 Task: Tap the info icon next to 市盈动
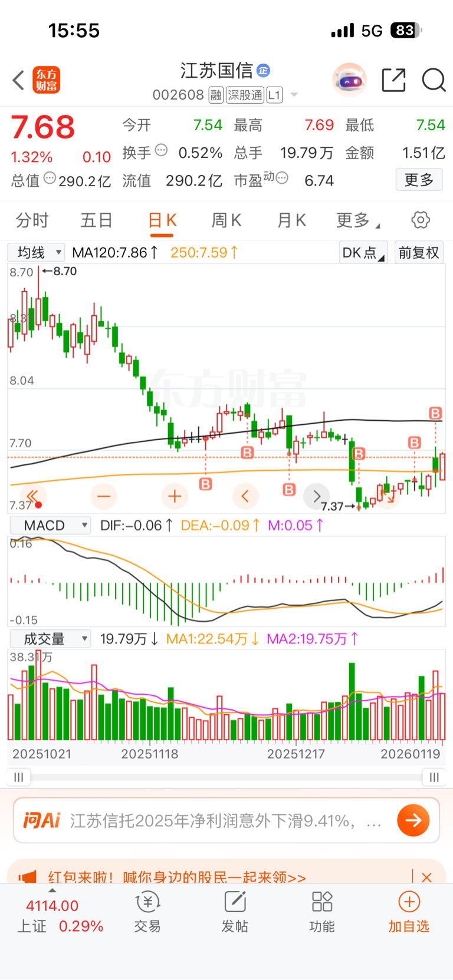tap(282, 178)
